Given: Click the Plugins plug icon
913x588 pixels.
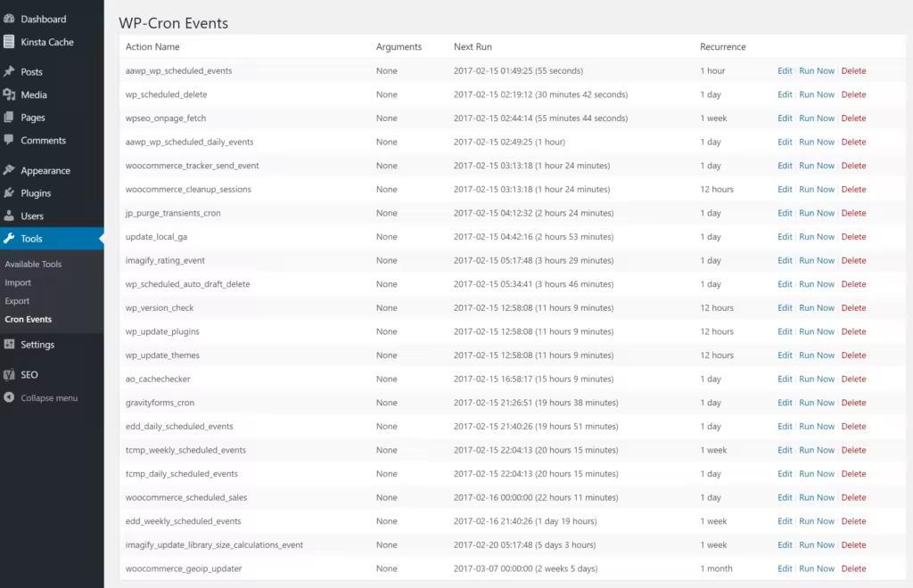Looking at the screenshot, I should pyautogui.click(x=9, y=192).
